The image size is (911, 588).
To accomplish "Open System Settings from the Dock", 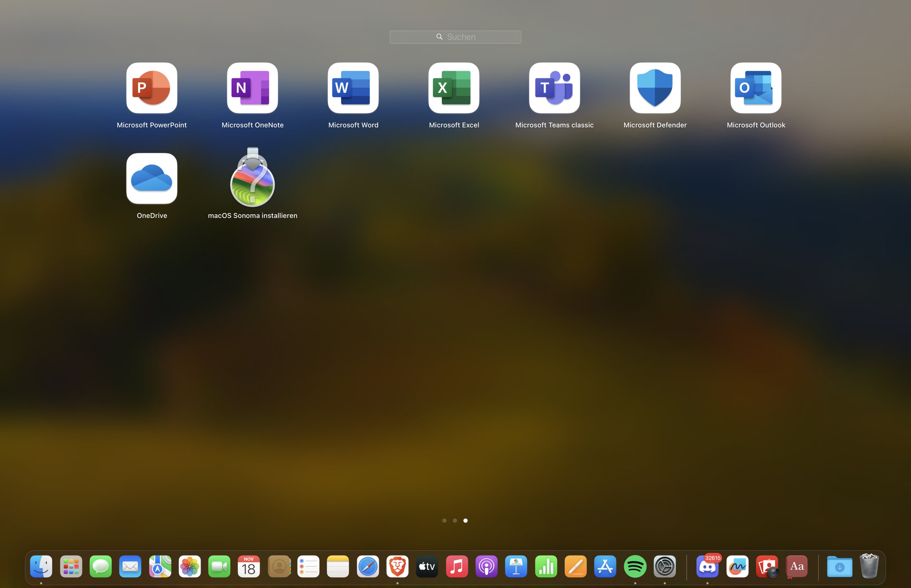I will [x=665, y=566].
